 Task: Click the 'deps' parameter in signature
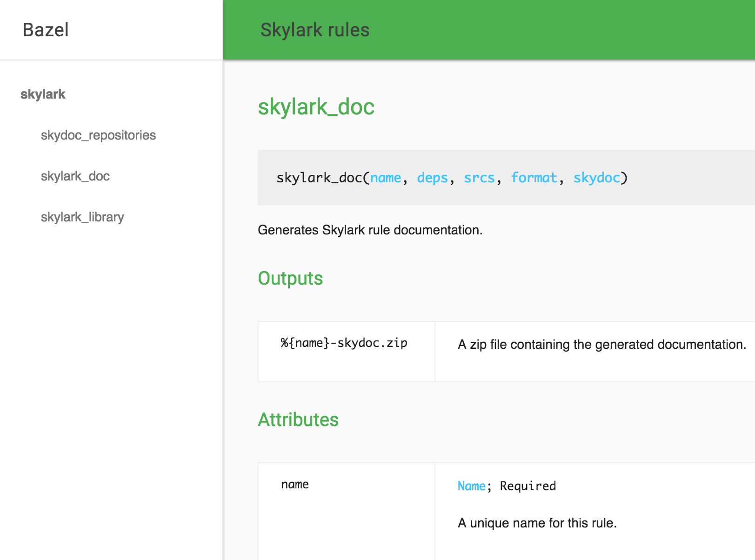coord(432,178)
